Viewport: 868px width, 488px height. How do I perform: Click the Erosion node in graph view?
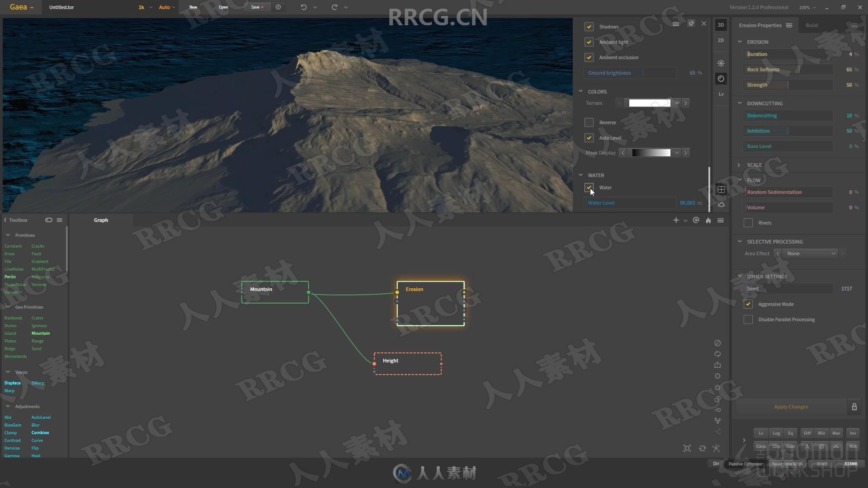(x=429, y=304)
